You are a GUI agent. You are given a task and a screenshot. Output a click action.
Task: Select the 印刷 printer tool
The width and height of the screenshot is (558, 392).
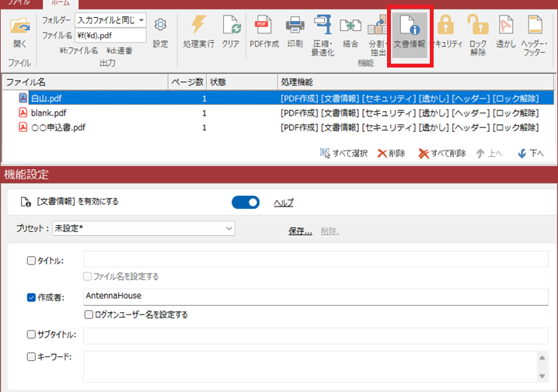coord(295,32)
